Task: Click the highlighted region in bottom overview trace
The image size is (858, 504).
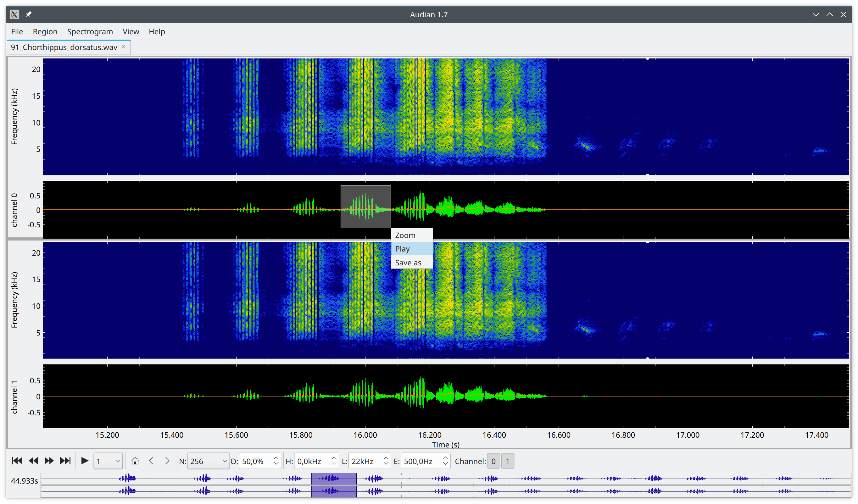Action: click(x=334, y=491)
